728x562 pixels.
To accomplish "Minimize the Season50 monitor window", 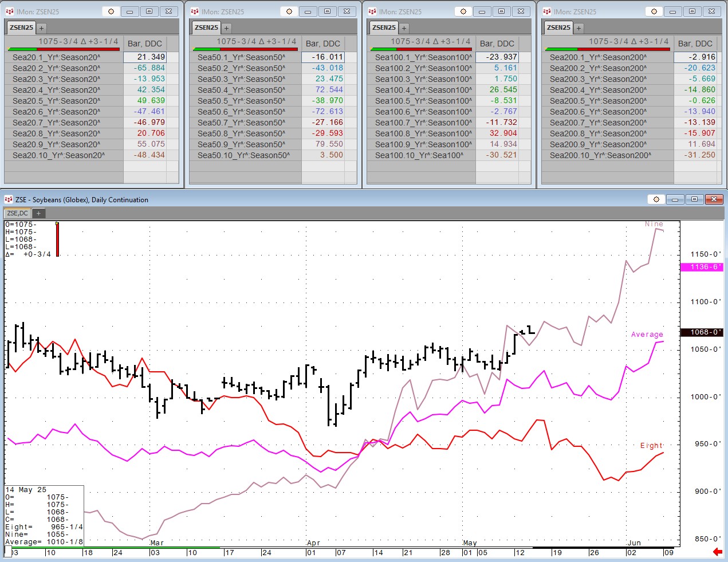I will click(308, 11).
